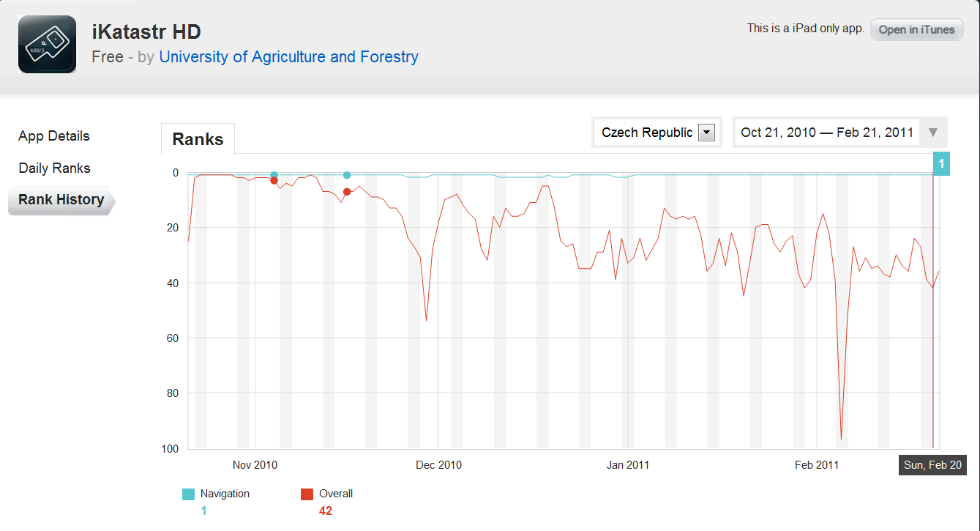Click the Open in iTunes button

[x=916, y=30]
